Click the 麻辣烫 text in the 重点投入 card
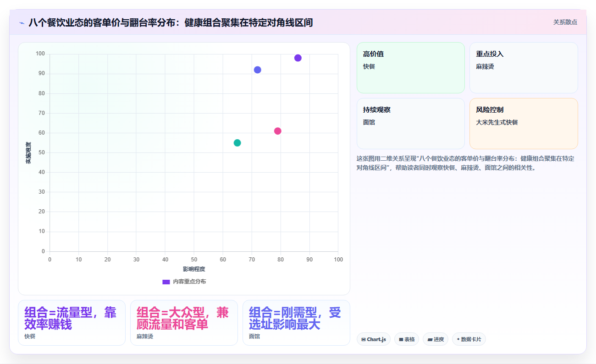The height and width of the screenshot is (364, 596). (485, 66)
